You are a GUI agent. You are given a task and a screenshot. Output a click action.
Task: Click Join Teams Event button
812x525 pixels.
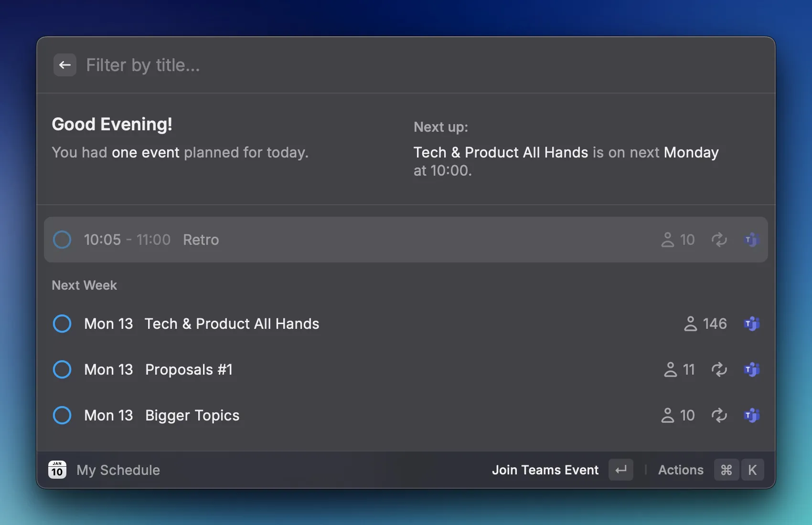pos(545,470)
